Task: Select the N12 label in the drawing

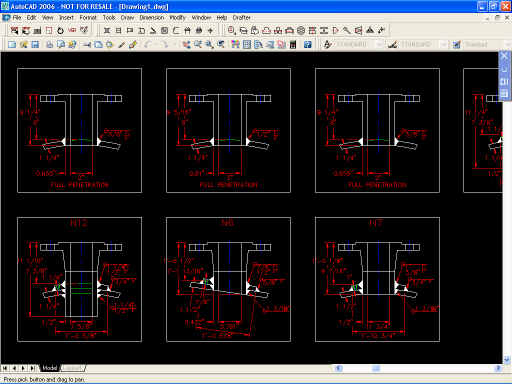Action: [79, 223]
